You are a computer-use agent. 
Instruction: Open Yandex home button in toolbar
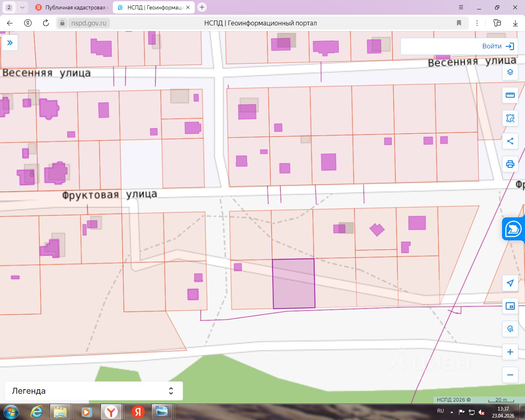28,23
